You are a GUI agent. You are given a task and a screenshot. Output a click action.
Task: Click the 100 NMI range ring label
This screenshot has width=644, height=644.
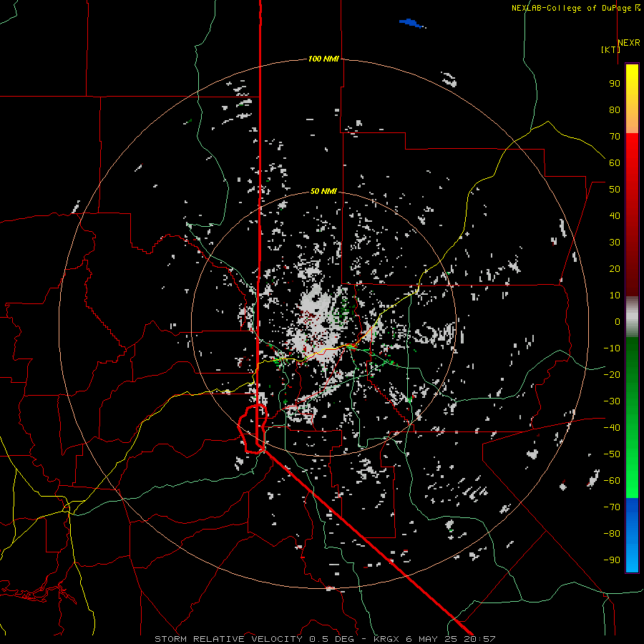point(323,59)
